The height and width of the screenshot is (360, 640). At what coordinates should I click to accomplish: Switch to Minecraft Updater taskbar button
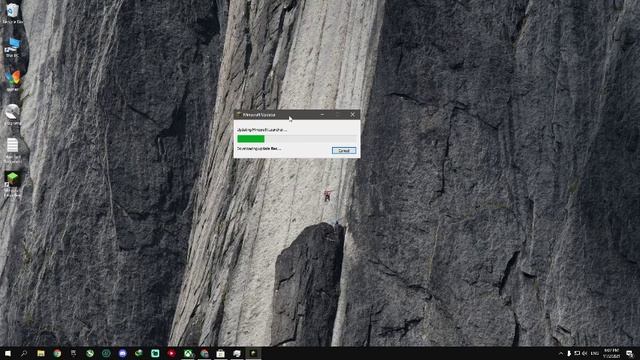pos(253,353)
